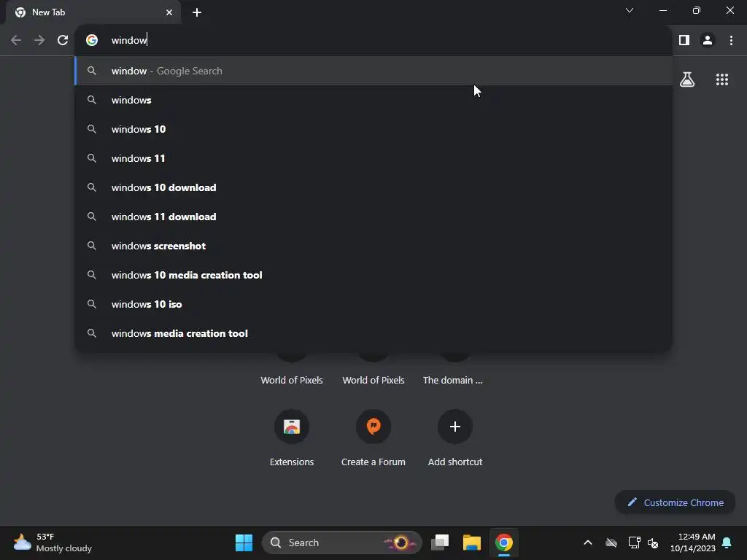Click the Chrome taskbar icon

pos(503,542)
